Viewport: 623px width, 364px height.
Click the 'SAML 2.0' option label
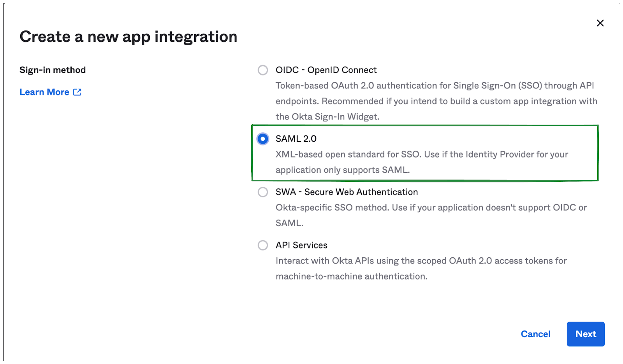click(x=296, y=139)
